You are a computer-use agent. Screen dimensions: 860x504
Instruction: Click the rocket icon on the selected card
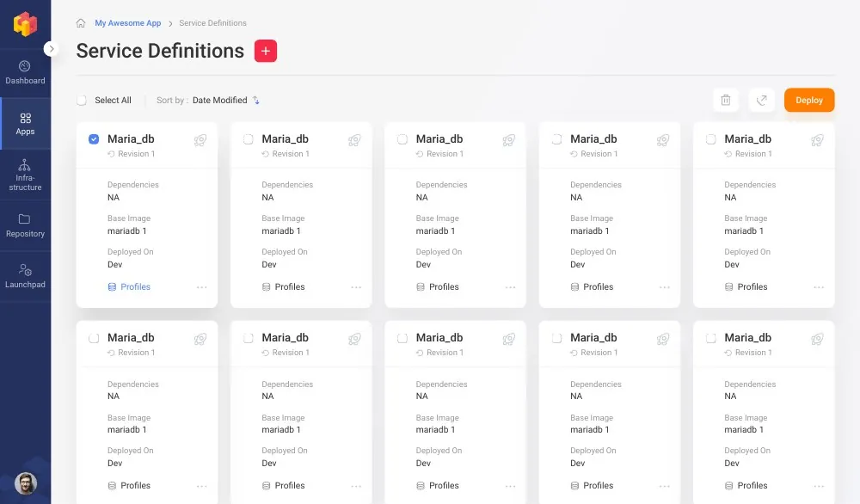[200, 140]
